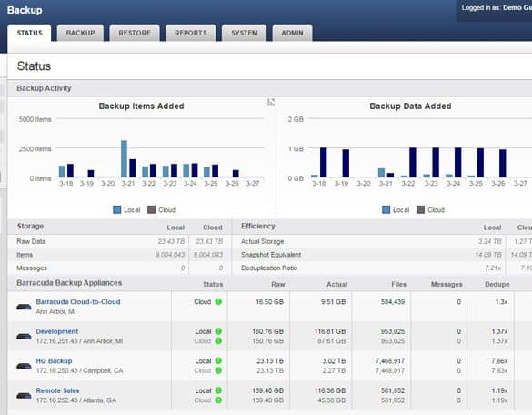Click green Cloud status indicator for Barracuda Cloud-to-Cloud

pos(218,301)
